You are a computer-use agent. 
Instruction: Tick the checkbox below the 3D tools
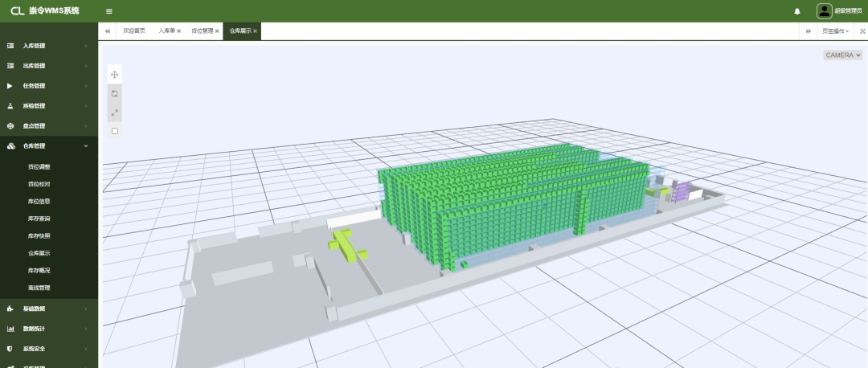coord(115,131)
